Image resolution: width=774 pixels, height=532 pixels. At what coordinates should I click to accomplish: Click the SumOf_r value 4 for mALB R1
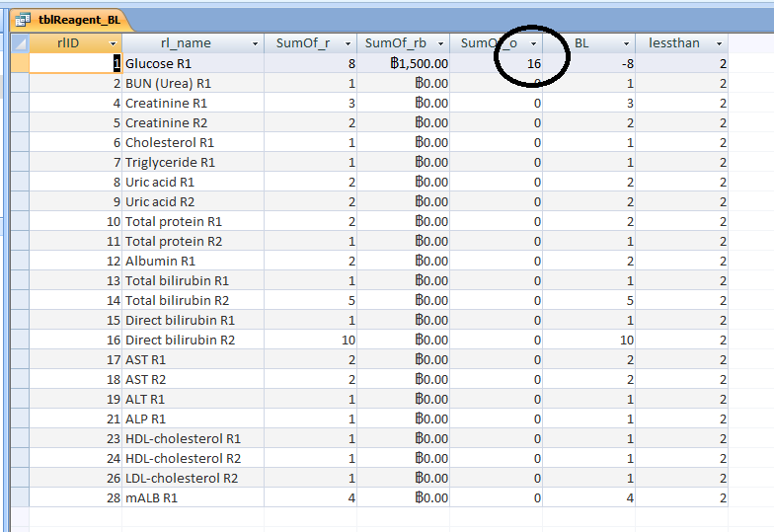click(310, 497)
